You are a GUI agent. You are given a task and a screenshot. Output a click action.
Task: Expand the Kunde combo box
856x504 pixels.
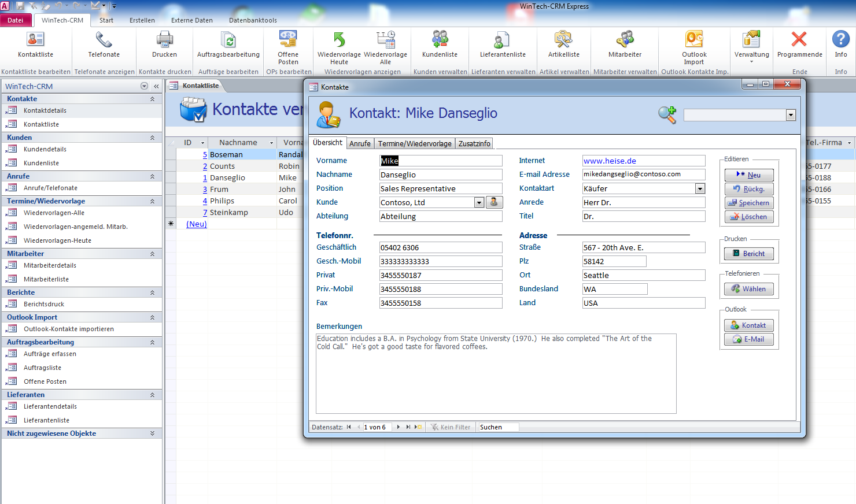tap(479, 202)
